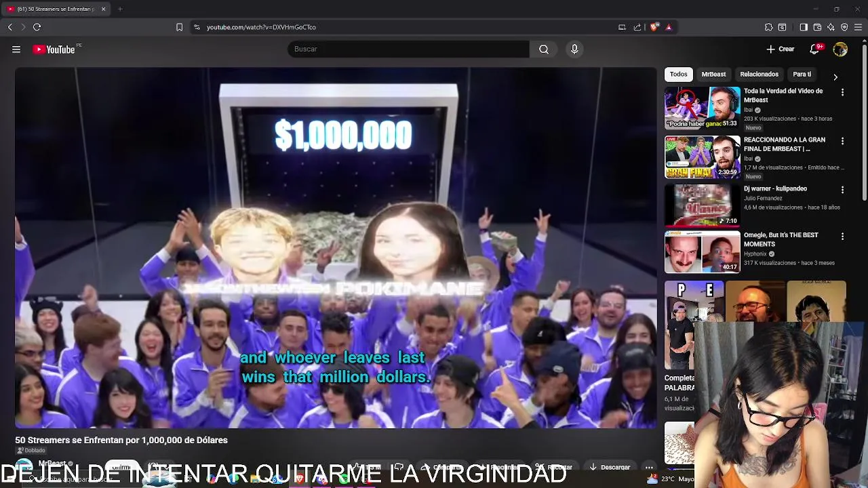Open thumbnail with 51:33 duration
Viewport: 868px width, 488px height.
[x=703, y=108]
